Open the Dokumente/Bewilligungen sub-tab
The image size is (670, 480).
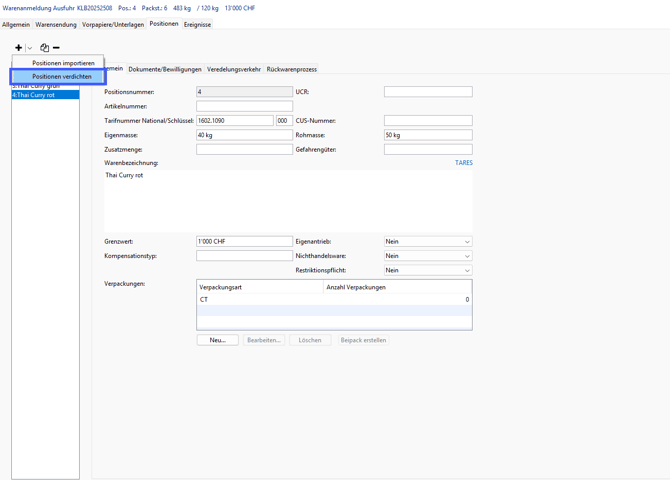point(165,69)
